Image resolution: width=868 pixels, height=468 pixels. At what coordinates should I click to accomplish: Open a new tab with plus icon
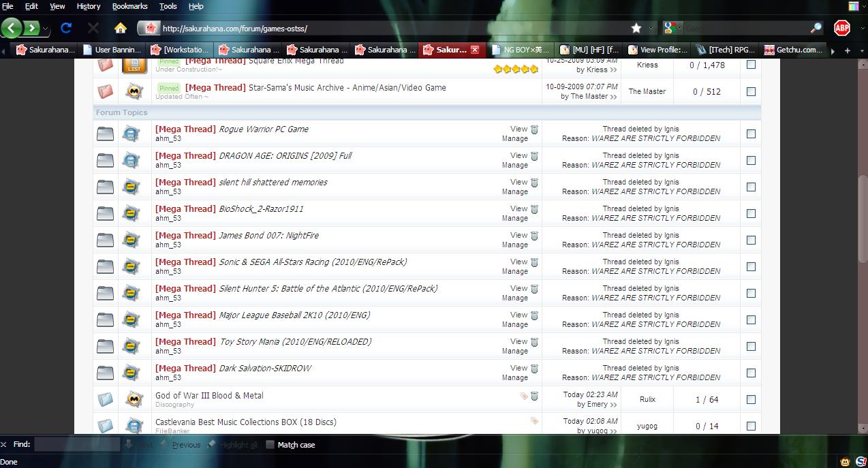click(848, 50)
